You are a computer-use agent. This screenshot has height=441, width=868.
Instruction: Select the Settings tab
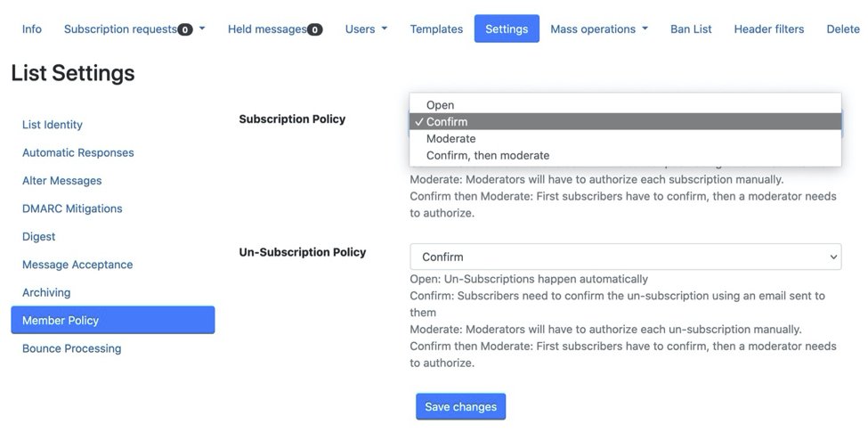507,29
